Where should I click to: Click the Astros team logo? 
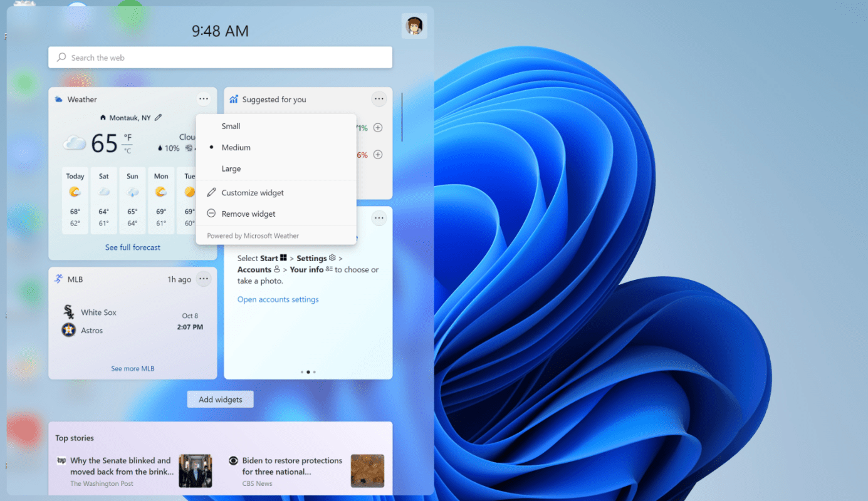point(69,330)
